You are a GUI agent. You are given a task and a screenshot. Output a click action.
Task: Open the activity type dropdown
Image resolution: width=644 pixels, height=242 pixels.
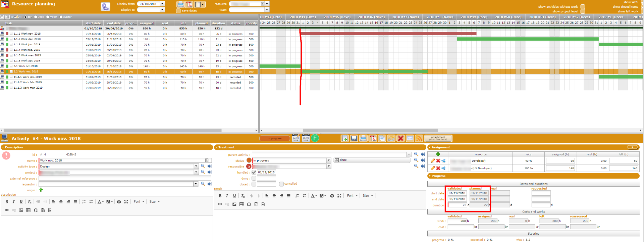(x=196, y=166)
